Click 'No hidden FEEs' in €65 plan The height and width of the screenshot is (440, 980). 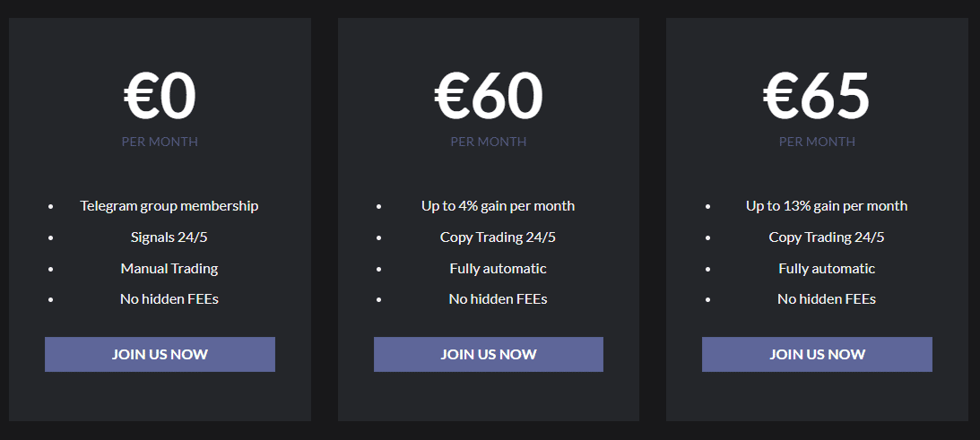point(827,298)
